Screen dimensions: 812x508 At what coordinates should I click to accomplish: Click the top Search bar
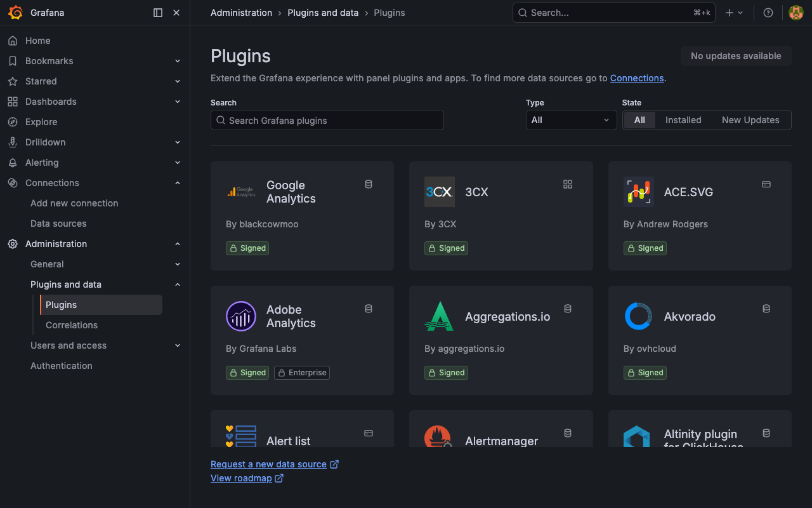point(614,13)
